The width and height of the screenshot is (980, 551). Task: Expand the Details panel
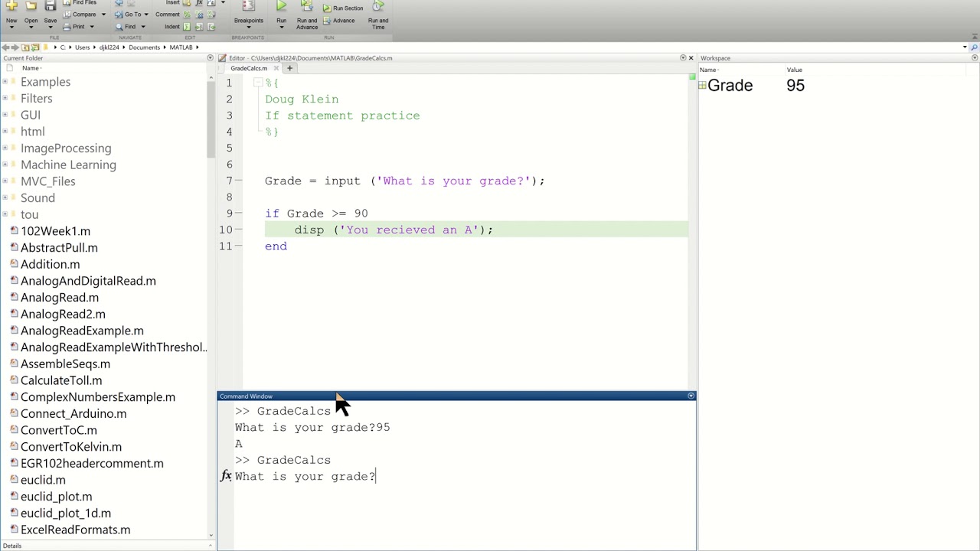point(210,546)
